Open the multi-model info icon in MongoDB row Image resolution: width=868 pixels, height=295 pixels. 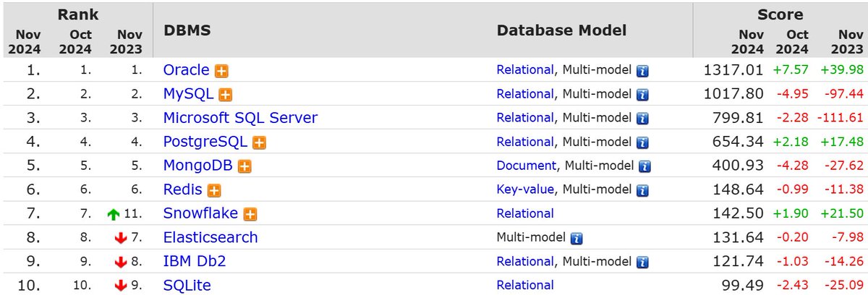645,167
